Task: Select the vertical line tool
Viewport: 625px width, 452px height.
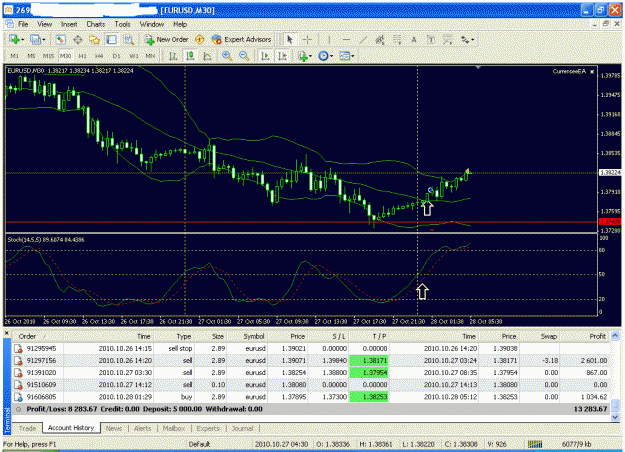Action: coord(329,39)
